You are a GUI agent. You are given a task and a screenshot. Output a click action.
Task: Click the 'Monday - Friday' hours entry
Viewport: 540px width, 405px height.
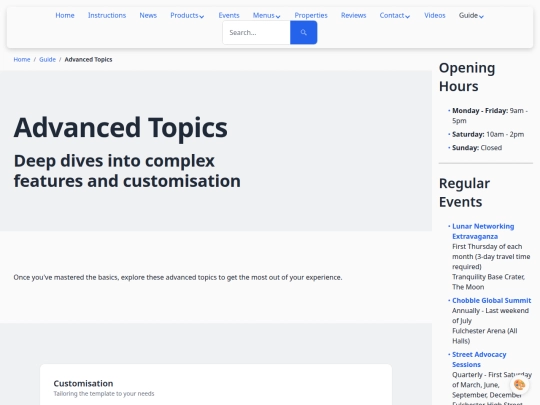pos(490,116)
